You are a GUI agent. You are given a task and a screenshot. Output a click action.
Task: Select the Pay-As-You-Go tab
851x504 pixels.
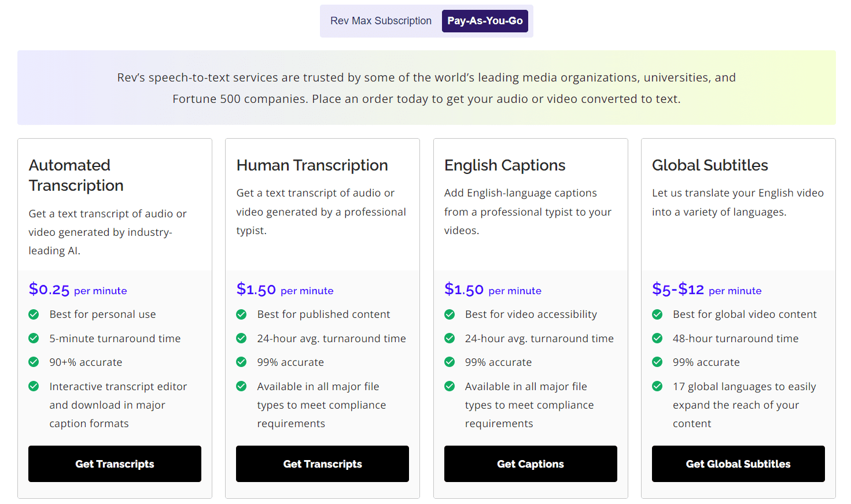pyautogui.click(x=485, y=21)
